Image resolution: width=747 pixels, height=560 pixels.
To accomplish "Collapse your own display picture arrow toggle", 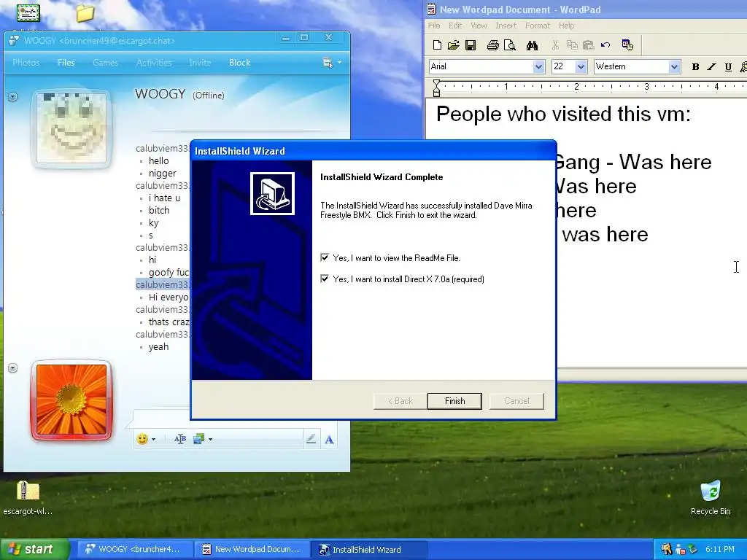I will (13, 368).
